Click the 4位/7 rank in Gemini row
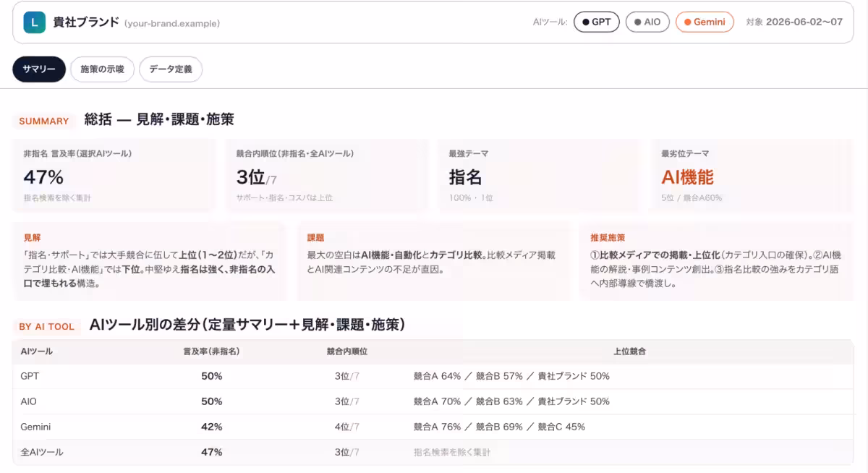This screenshot has height=473, width=868. (347, 427)
